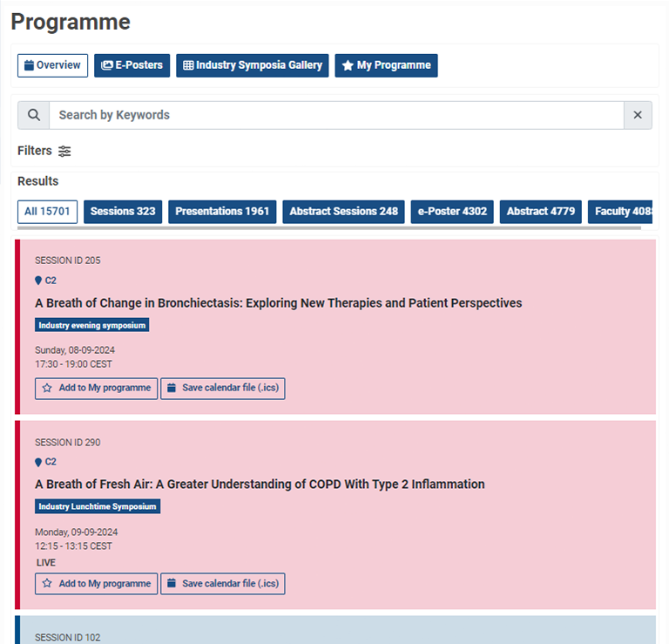Screen dimensions: 669x644
Task: Show Presentations 1961 results
Action: tap(222, 212)
